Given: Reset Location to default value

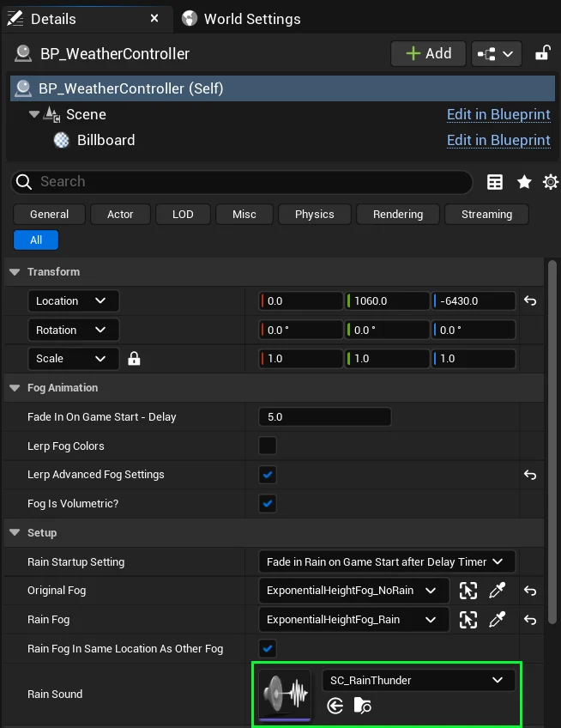Looking at the screenshot, I should pos(530,301).
